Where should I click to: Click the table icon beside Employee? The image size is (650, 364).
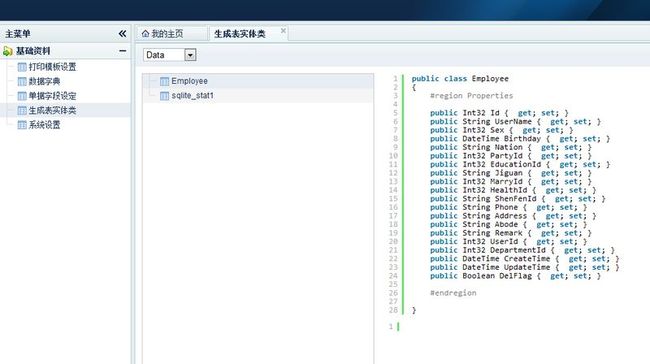point(164,81)
